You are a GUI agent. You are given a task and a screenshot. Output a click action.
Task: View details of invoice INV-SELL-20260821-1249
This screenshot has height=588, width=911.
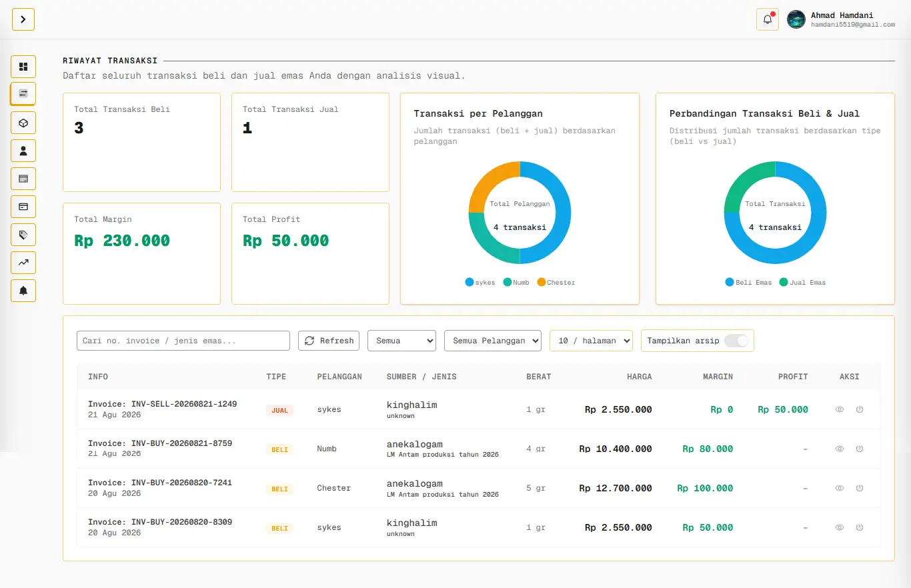(x=840, y=409)
